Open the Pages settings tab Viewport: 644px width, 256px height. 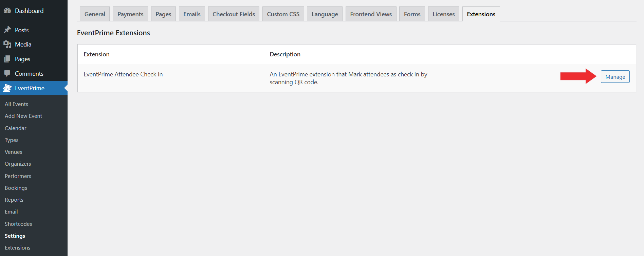coord(163,14)
